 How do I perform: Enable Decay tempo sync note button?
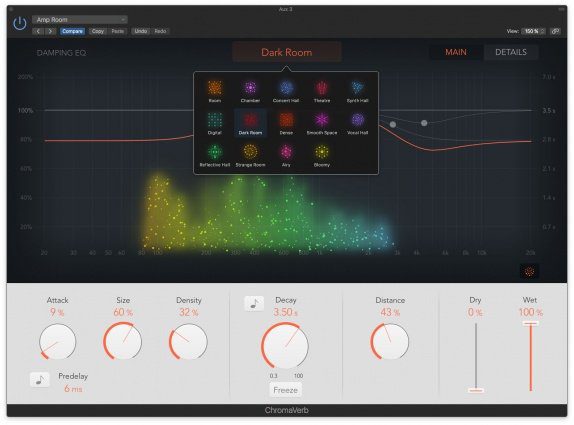coord(254,303)
